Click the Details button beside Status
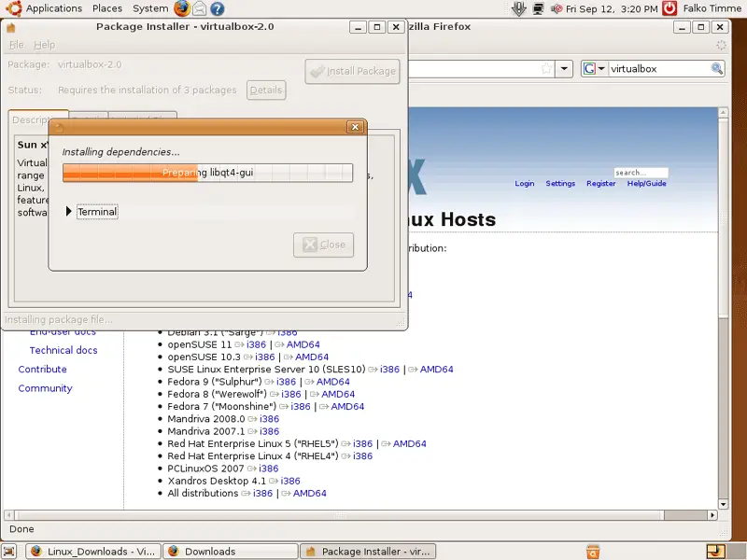The height and width of the screenshot is (560, 747). click(266, 90)
